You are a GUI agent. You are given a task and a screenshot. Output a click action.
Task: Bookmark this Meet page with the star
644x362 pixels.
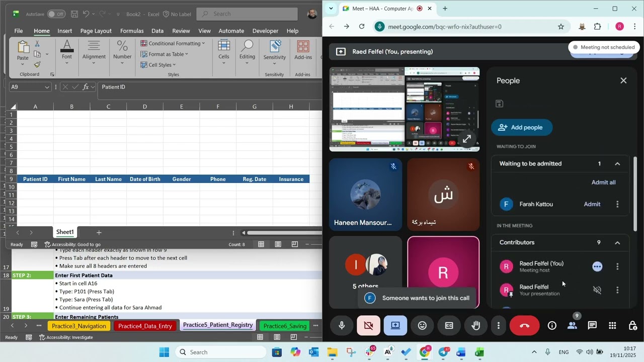(x=560, y=27)
